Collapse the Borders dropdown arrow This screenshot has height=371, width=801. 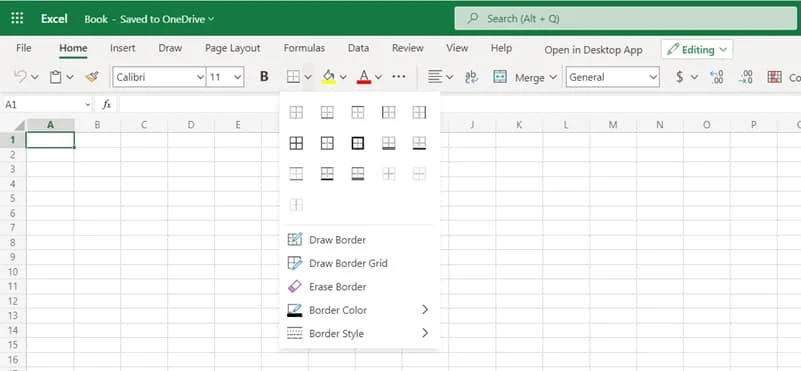(308, 78)
